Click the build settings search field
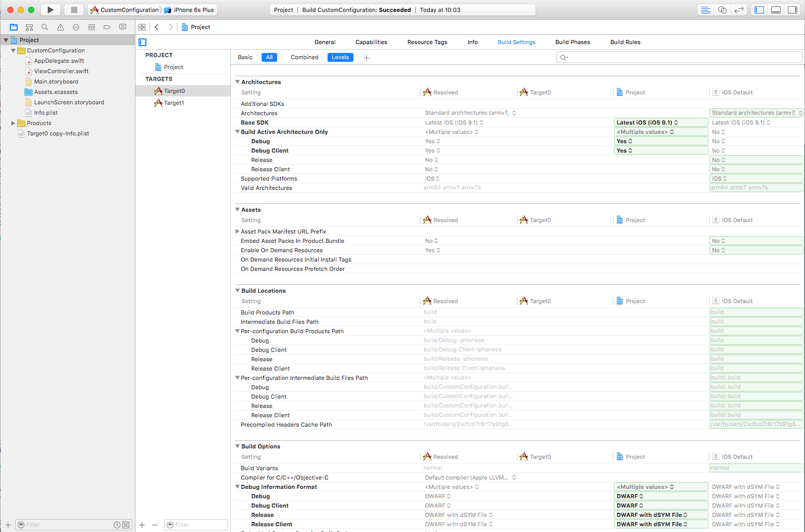805x532 pixels. click(x=679, y=57)
